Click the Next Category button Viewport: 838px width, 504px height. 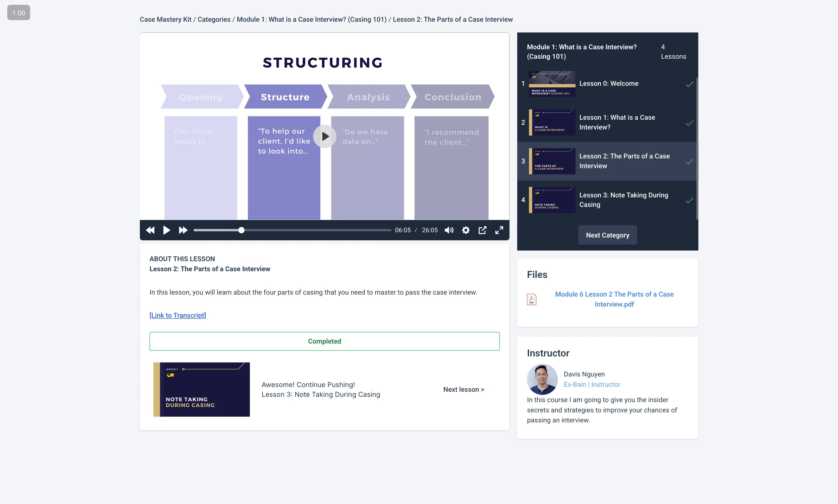point(607,235)
